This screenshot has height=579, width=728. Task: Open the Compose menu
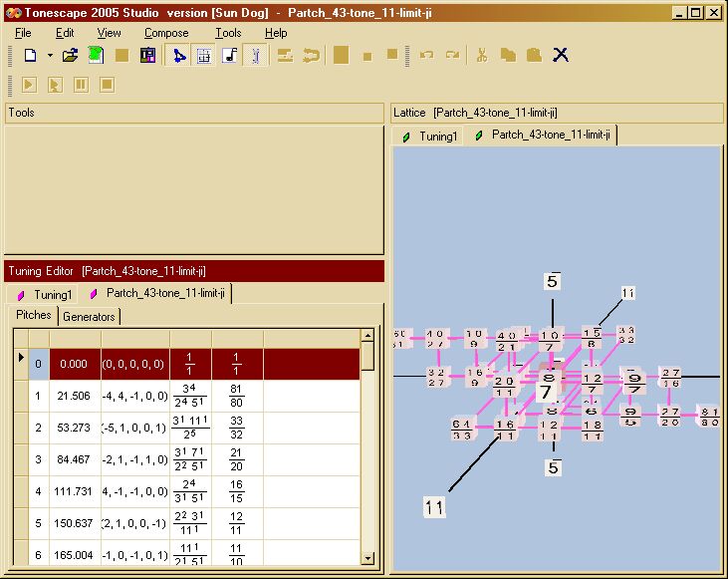(x=166, y=33)
